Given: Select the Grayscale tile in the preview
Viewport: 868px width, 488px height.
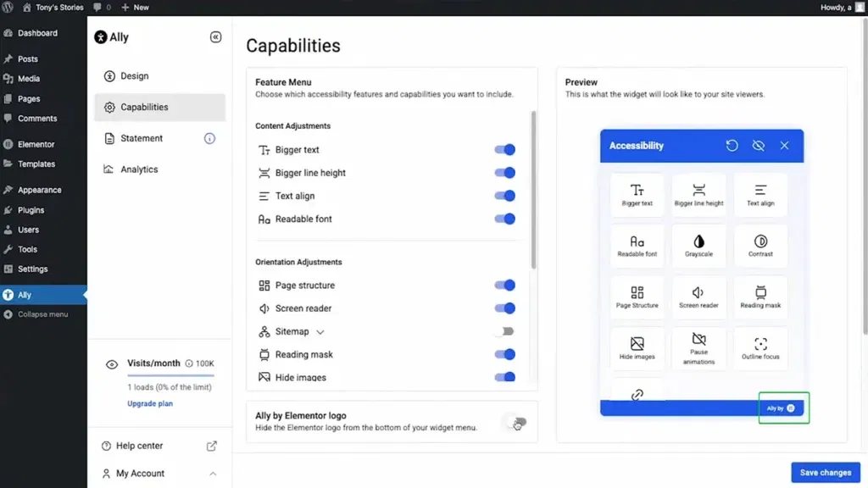Looking at the screenshot, I should coord(698,246).
